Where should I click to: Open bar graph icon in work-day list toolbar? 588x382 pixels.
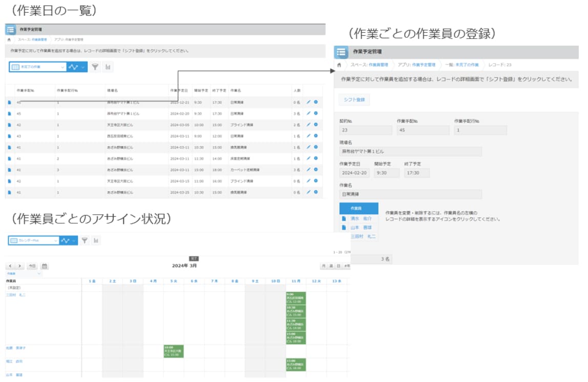point(108,67)
